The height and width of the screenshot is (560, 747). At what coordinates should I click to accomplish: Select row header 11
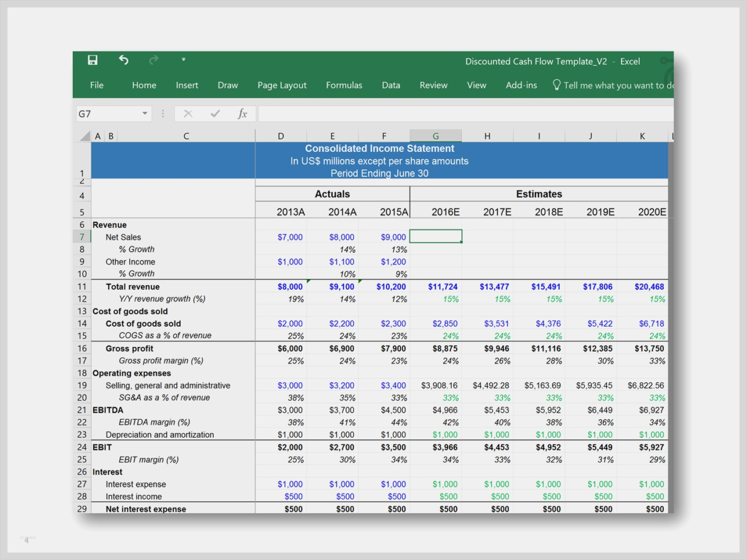tap(81, 286)
